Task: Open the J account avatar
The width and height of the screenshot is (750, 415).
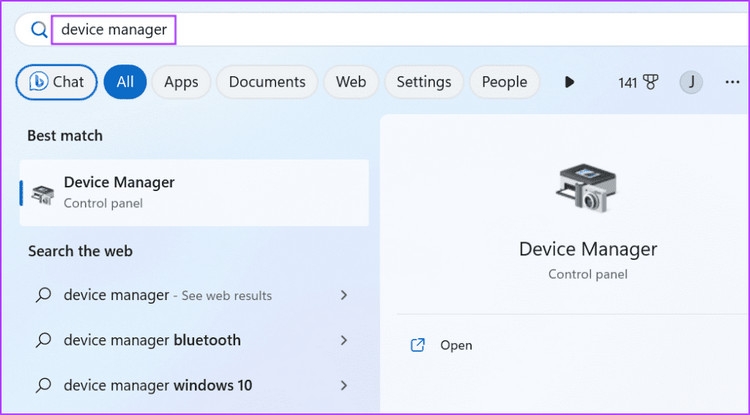Action: point(691,82)
